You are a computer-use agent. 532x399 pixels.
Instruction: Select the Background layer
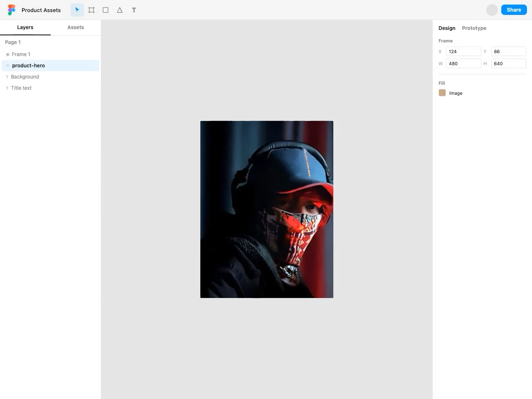[50, 77]
